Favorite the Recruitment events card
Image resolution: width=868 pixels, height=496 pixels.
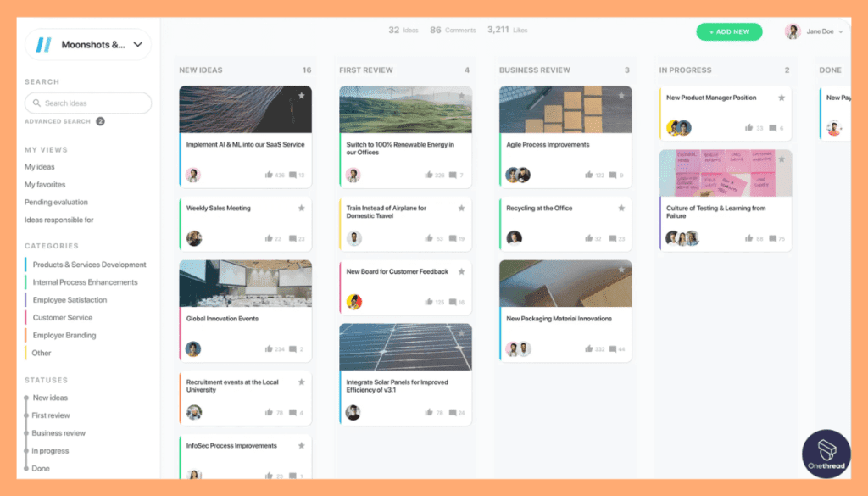(302, 382)
